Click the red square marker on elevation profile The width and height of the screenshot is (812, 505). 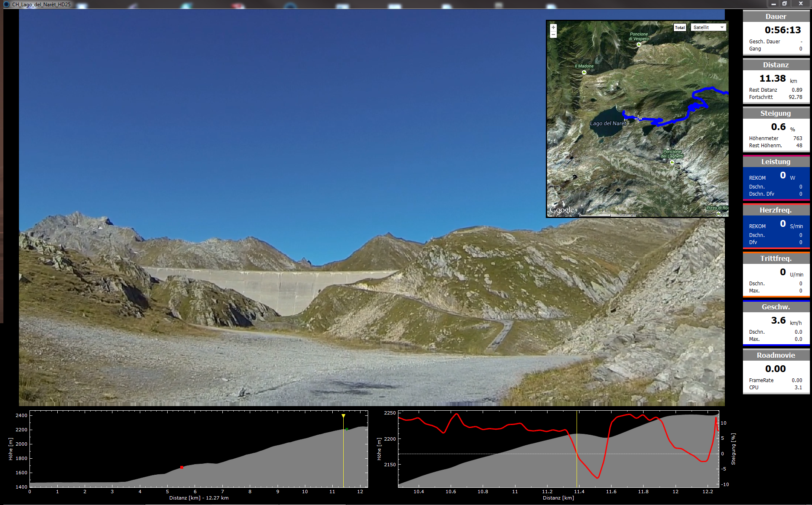click(x=182, y=467)
